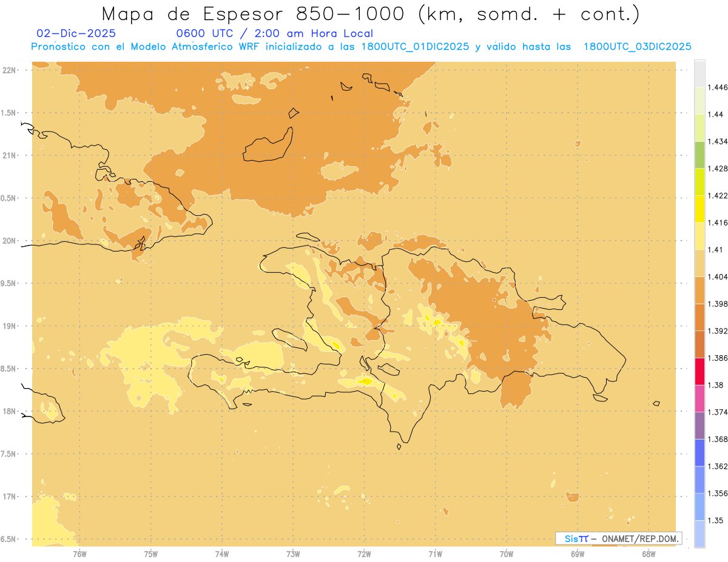Click the 1.35 value on the color scale
The width and height of the screenshot is (728, 562).
coord(716,521)
